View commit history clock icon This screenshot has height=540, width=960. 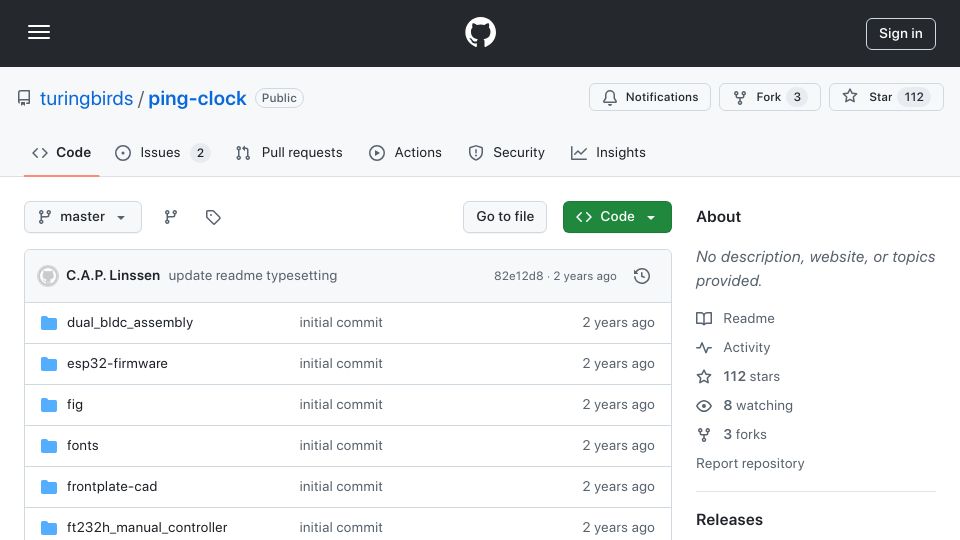pyautogui.click(x=642, y=276)
